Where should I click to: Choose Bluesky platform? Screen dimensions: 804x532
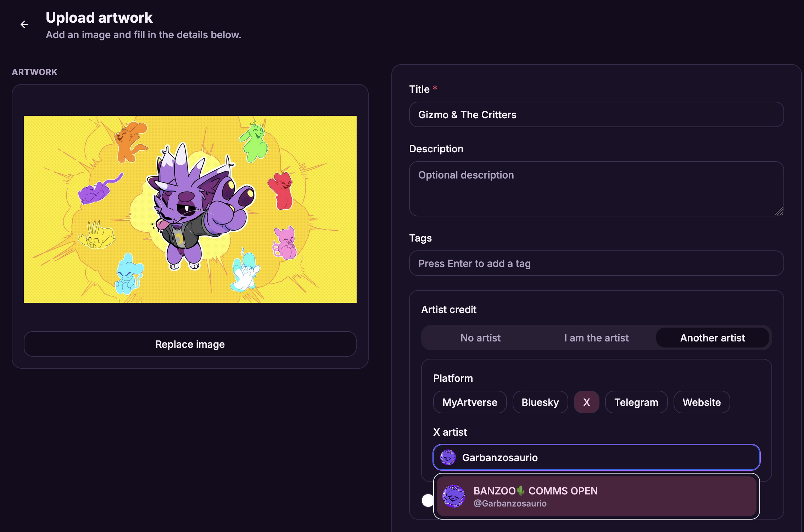click(x=540, y=402)
